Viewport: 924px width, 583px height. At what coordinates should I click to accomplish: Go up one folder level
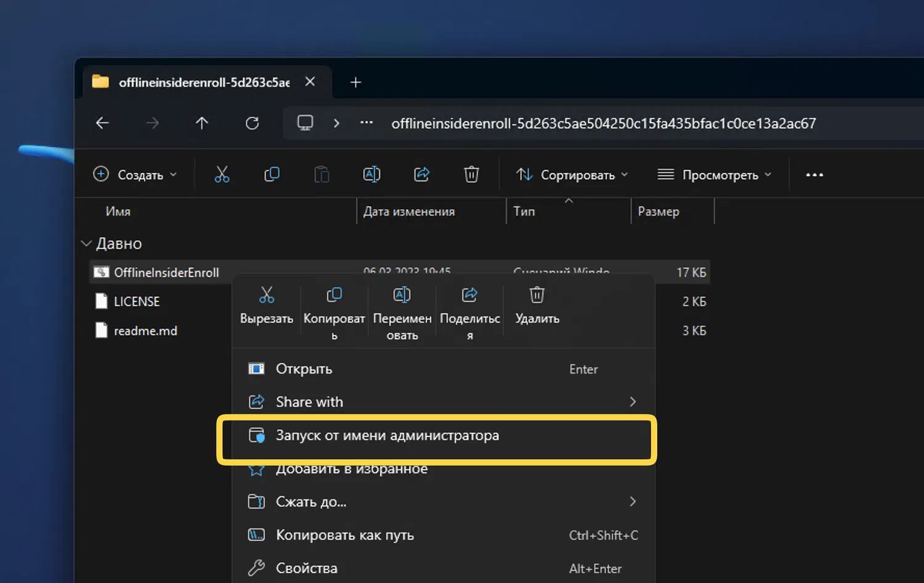pos(202,123)
